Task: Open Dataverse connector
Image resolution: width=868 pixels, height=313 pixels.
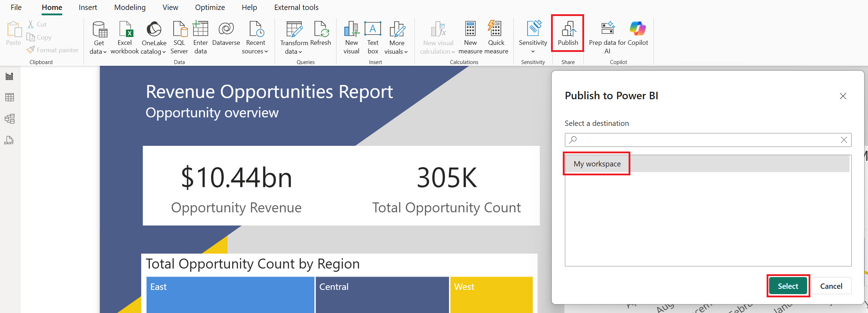Action: coord(226,33)
